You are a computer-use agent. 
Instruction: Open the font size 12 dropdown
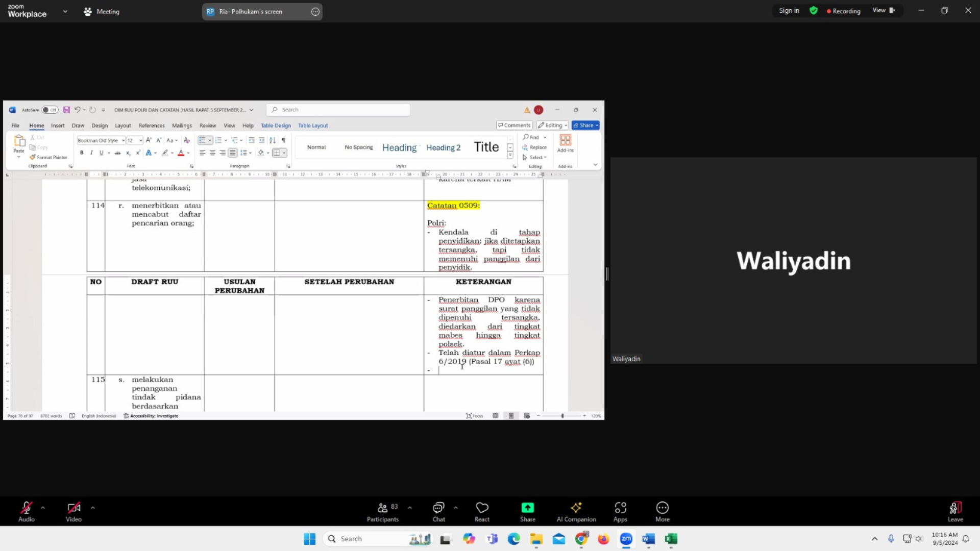(x=141, y=140)
